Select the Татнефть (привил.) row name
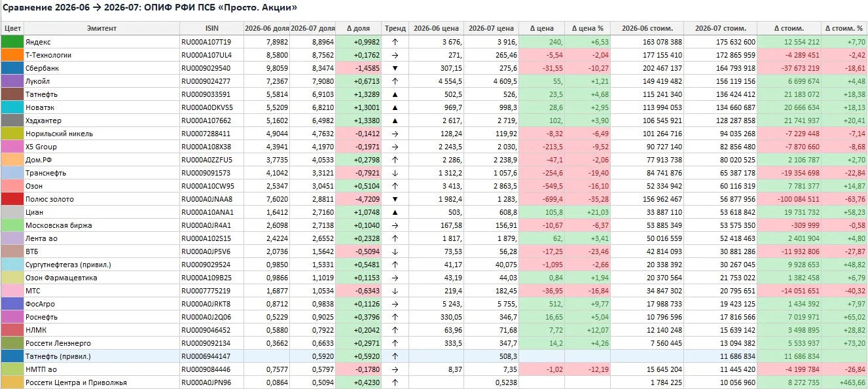868x389 pixels. [x=101, y=356]
